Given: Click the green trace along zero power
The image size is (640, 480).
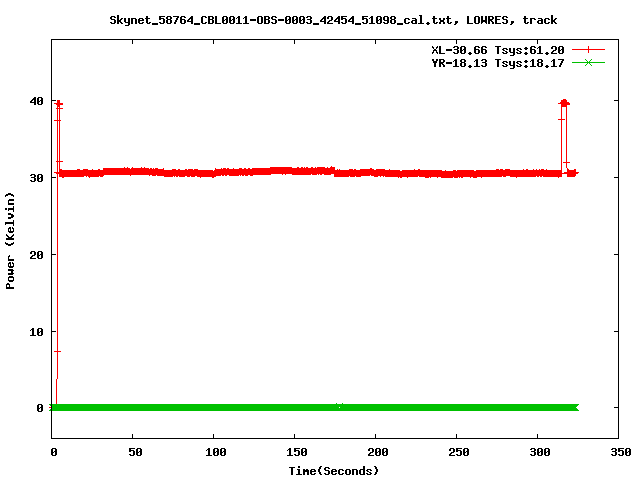Looking at the screenshot, I should tap(314, 407).
